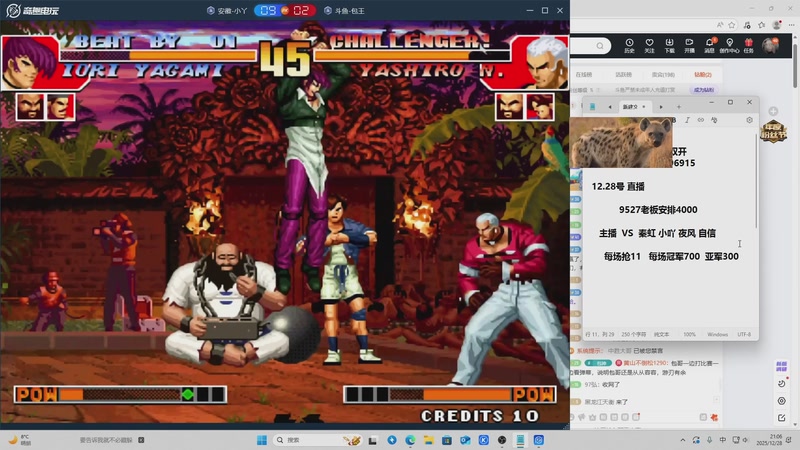Add a new notepad tab

coord(679,107)
